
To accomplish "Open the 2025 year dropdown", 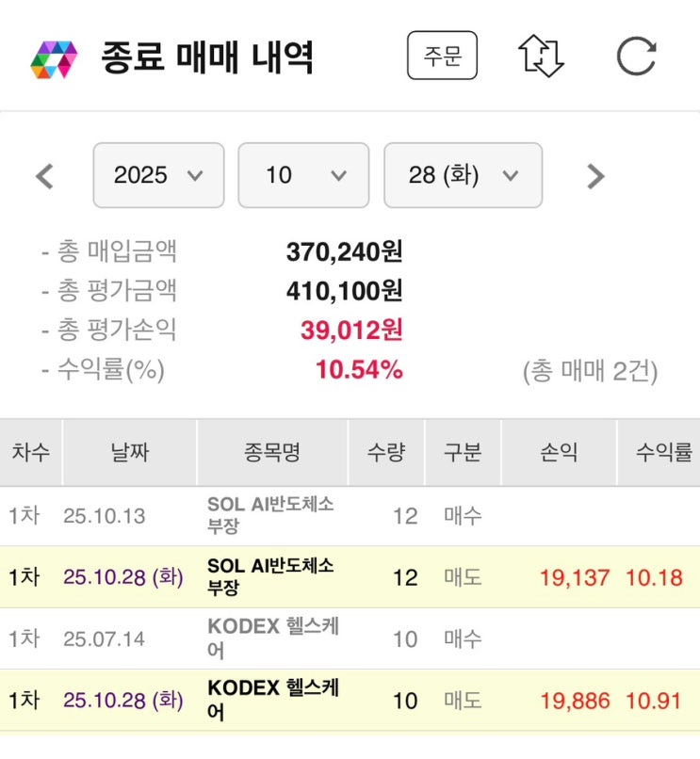I will point(158,175).
